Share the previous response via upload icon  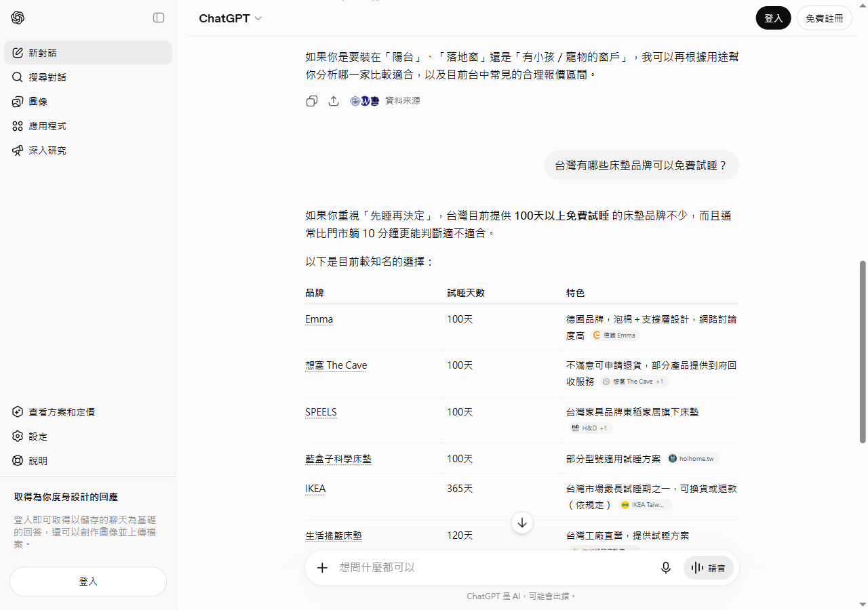(334, 101)
